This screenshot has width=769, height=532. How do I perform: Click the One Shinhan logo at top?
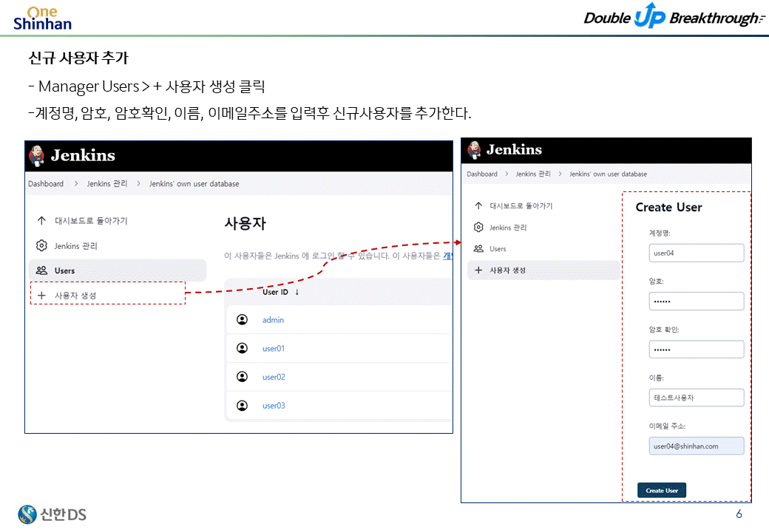[42, 18]
